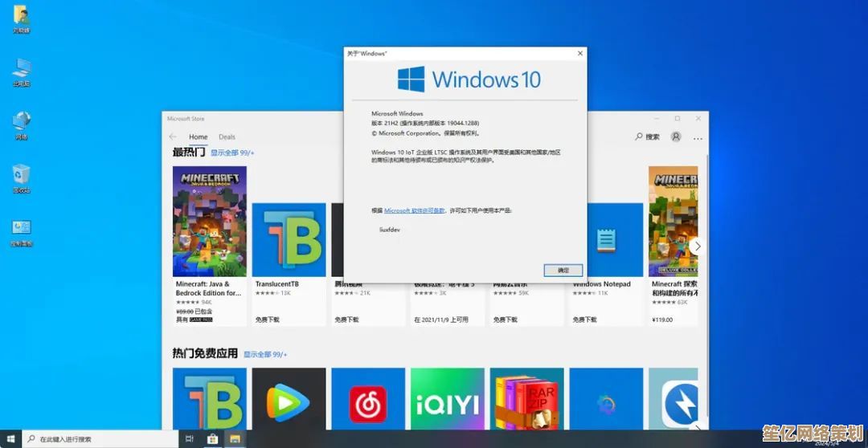Open This PC desktop icon

(x=22, y=72)
